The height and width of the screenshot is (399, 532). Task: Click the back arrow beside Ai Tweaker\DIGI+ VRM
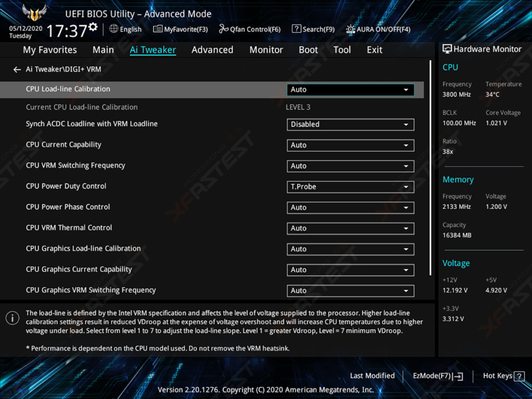click(17, 70)
